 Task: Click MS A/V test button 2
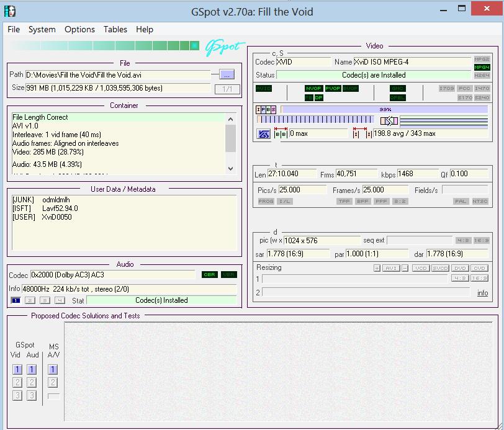coord(53,382)
